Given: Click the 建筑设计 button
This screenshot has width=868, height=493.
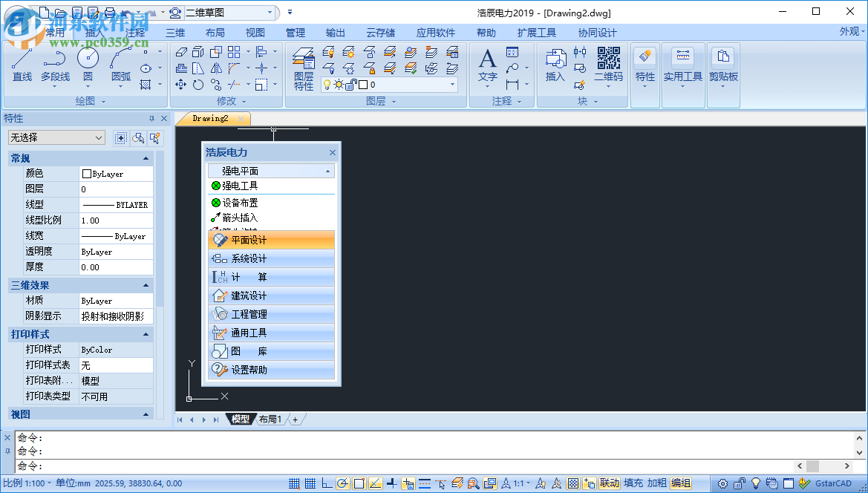Looking at the screenshot, I should point(271,296).
